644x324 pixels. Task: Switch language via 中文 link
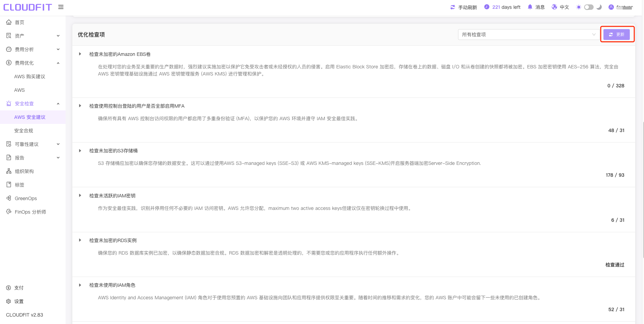tap(564, 7)
